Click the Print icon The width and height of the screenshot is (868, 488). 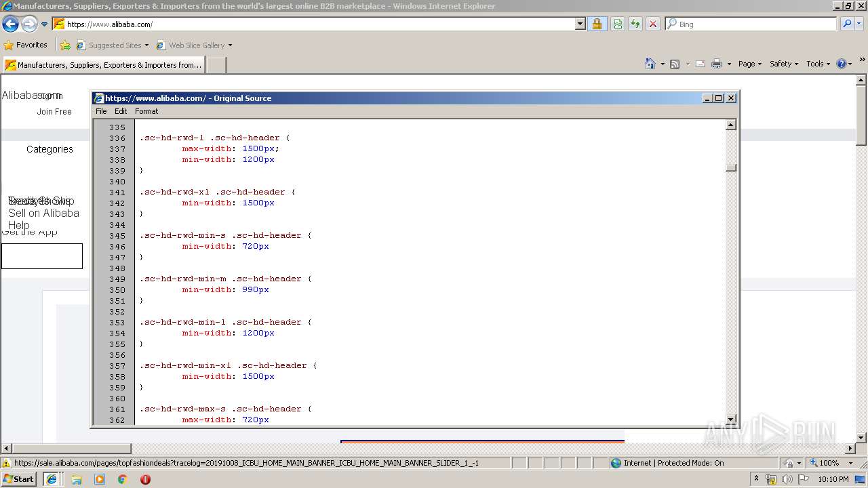point(717,64)
